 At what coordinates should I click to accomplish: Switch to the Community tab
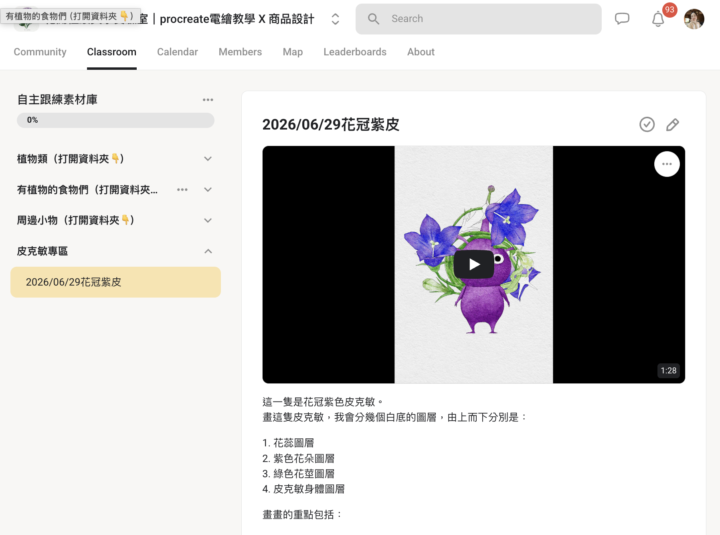[x=40, y=52]
